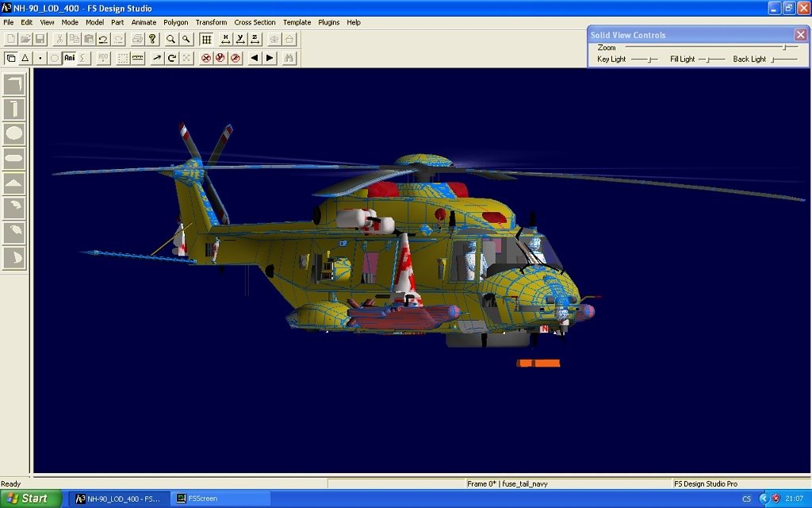Image resolution: width=812 pixels, height=508 pixels.
Task: Select the capsule primitive tool in sidebar
Action: pos(14,158)
